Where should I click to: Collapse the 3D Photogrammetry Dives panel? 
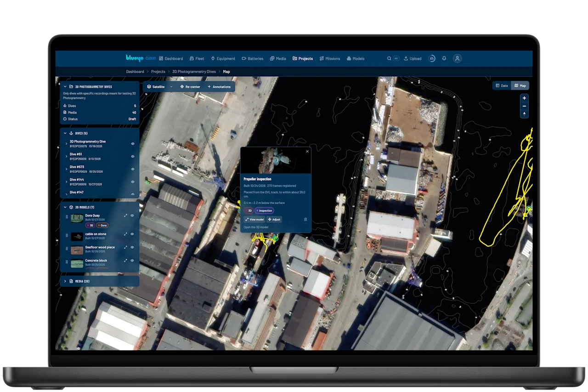pos(65,86)
